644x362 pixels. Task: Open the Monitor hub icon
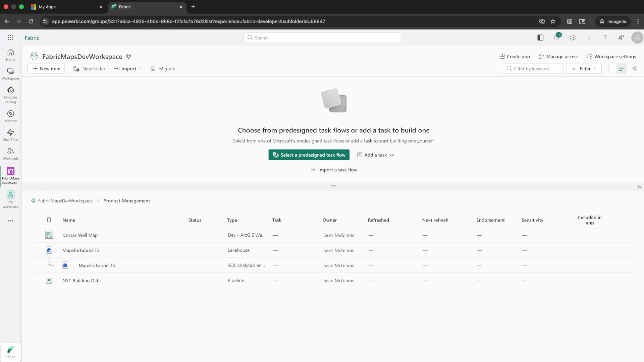10,116
